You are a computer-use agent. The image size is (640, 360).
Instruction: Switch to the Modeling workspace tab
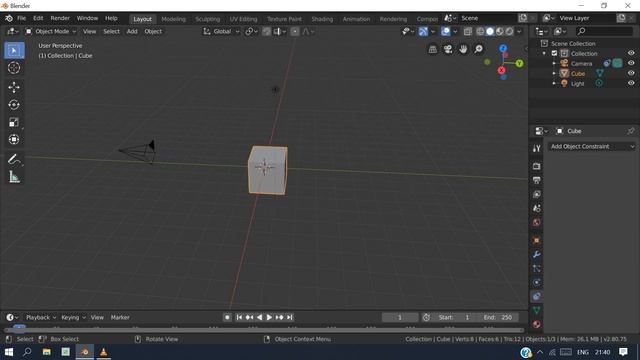coord(173,19)
